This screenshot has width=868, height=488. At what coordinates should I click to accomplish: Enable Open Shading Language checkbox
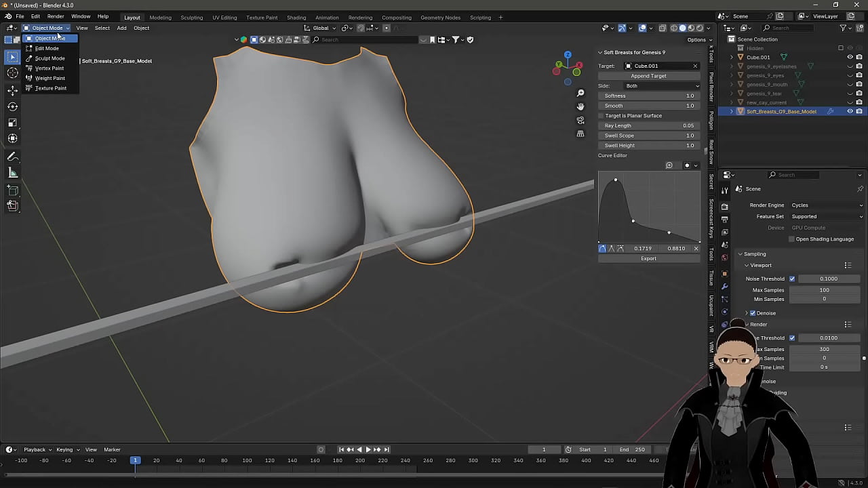point(791,239)
